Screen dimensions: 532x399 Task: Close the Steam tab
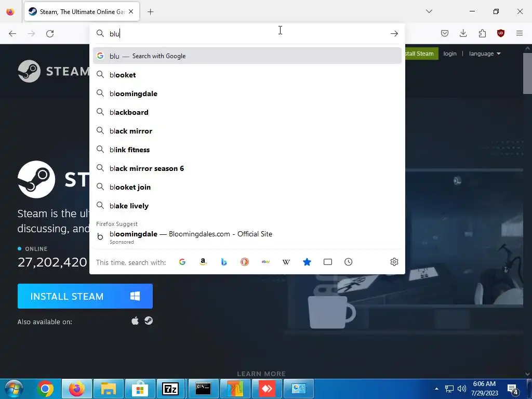(x=131, y=11)
